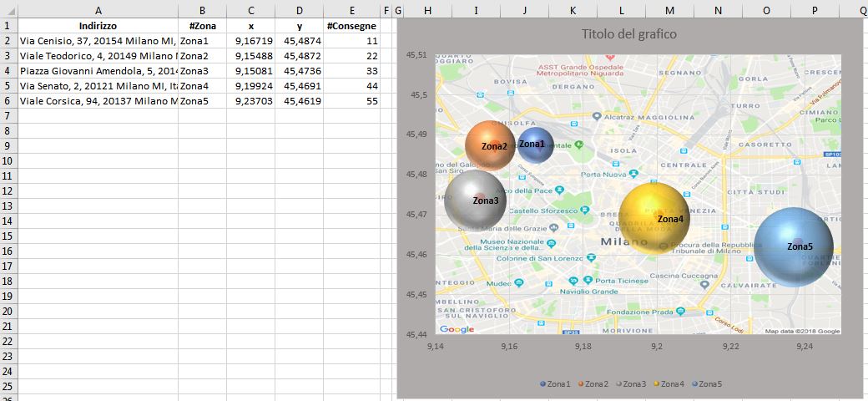Select the #Consegne header cell

(351, 25)
